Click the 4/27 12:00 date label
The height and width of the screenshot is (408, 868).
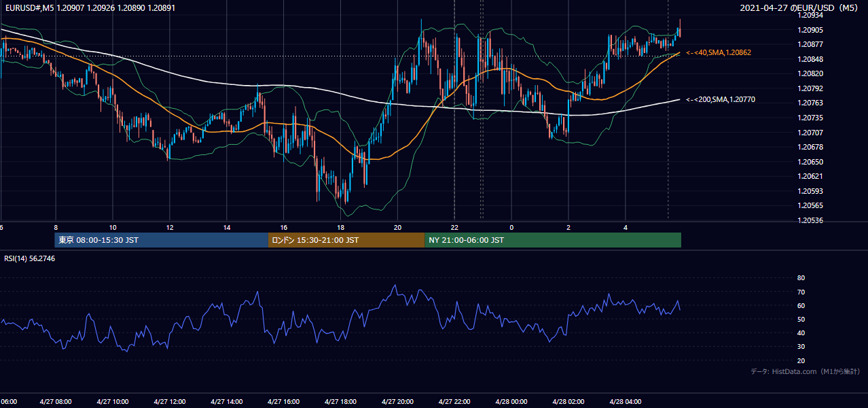pyautogui.click(x=170, y=401)
